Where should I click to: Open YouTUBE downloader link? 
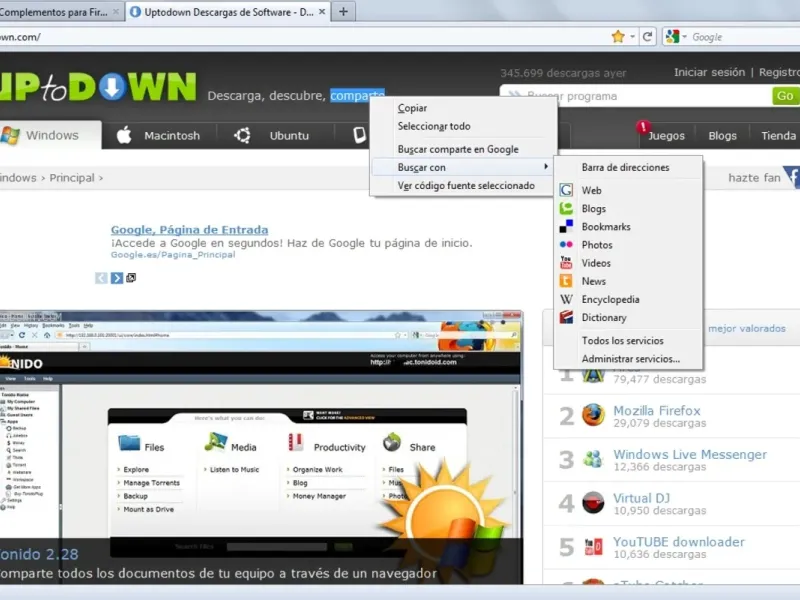pyautogui.click(x=679, y=542)
